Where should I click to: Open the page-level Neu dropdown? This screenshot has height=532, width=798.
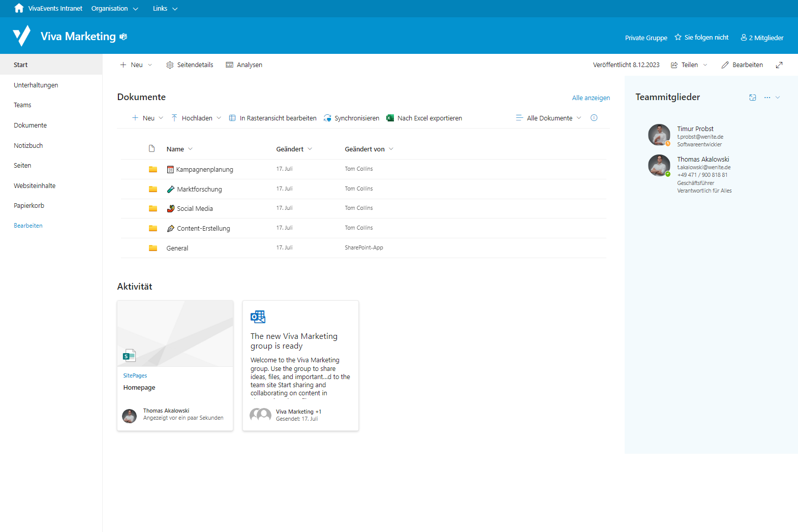[136, 65]
